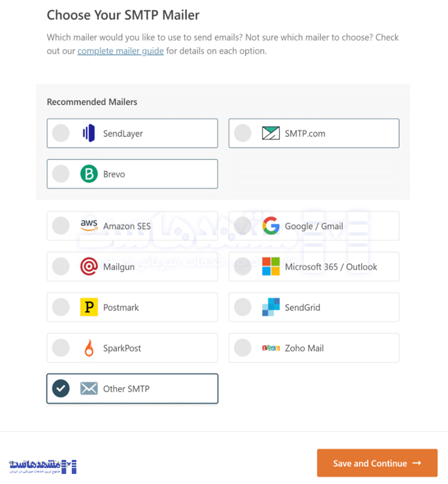The height and width of the screenshot is (484, 448).
Task: Click the green Brevo icon
Action: point(89,174)
